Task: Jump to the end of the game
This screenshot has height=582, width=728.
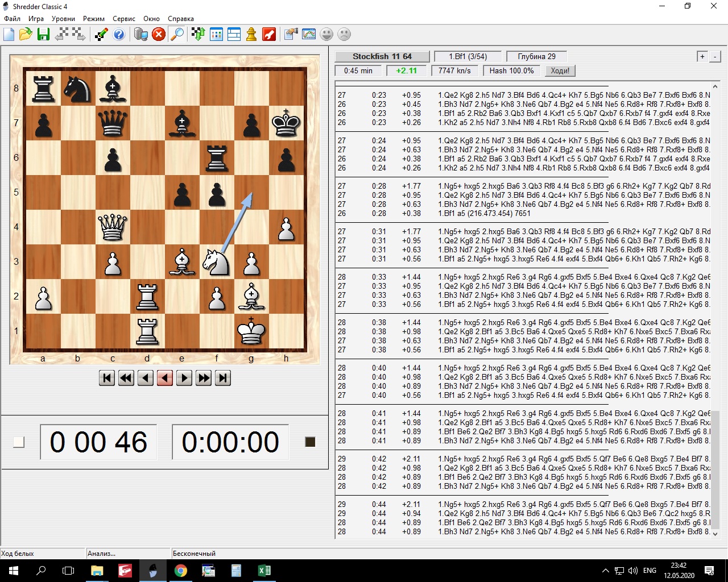Action: [223, 378]
